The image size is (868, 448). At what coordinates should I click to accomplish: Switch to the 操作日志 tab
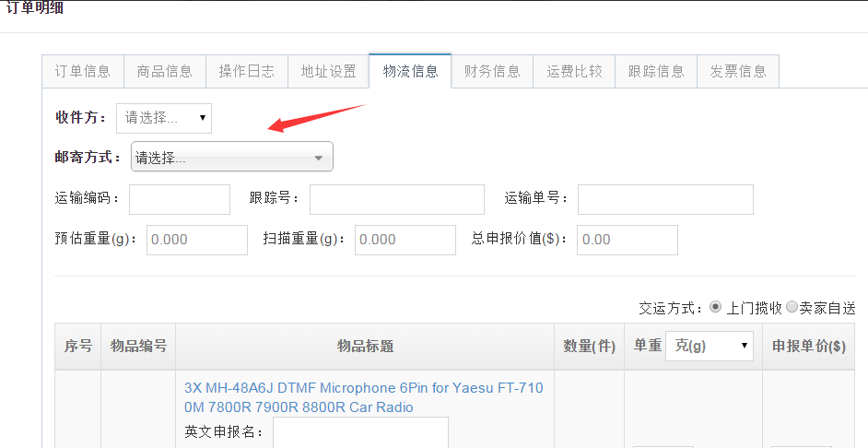tap(246, 71)
